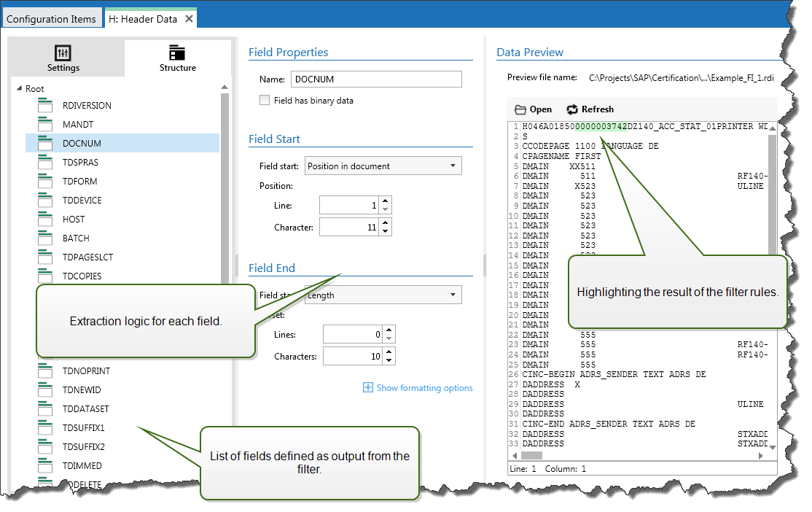The height and width of the screenshot is (512, 812).
Task: Click the Structure panel icon
Action: (x=177, y=53)
